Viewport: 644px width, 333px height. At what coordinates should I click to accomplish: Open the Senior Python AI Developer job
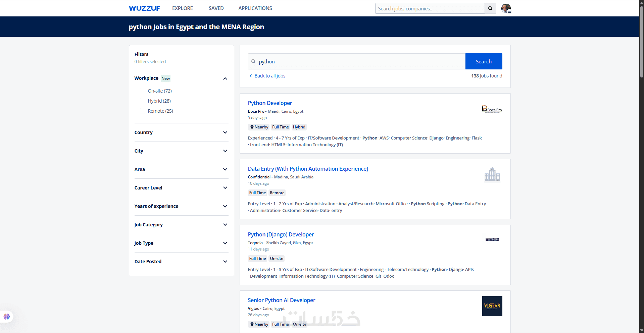click(x=282, y=300)
